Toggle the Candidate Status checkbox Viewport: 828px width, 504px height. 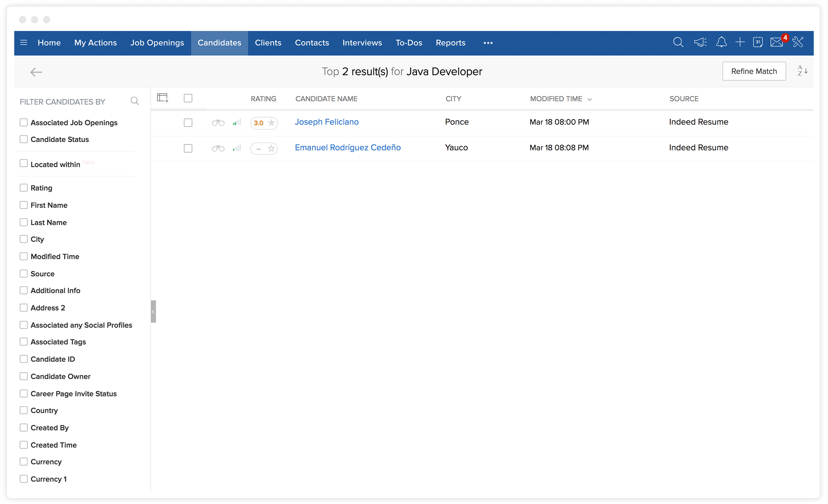point(24,139)
